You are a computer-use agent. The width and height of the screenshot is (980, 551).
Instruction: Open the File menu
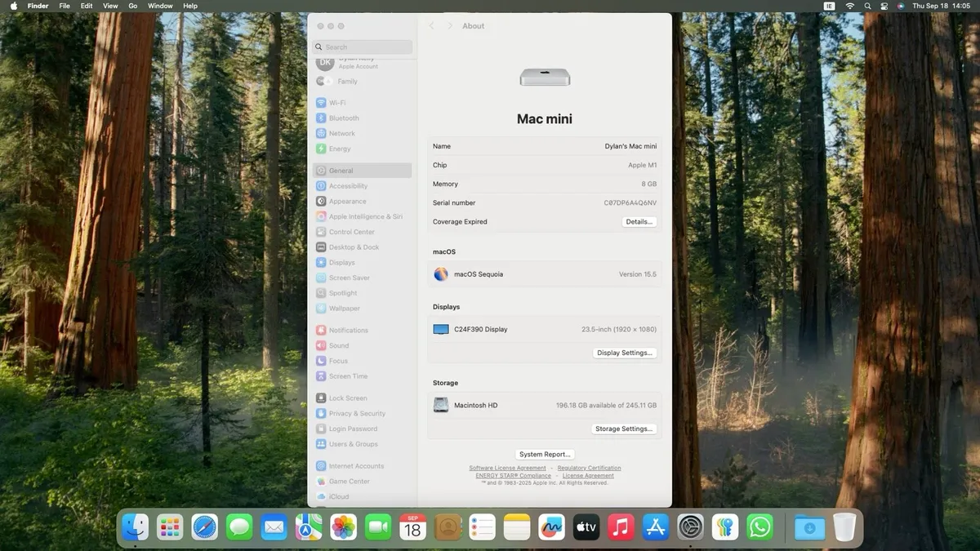click(x=65, y=6)
